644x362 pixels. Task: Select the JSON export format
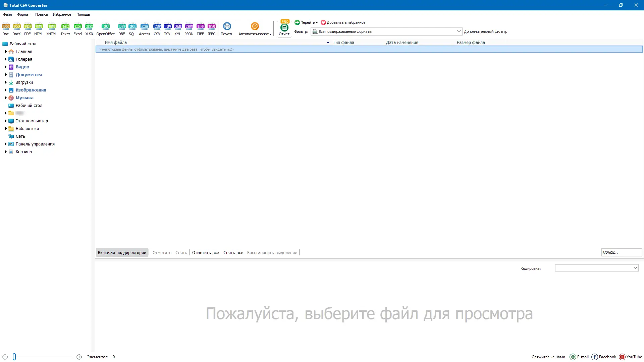coord(189,28)
